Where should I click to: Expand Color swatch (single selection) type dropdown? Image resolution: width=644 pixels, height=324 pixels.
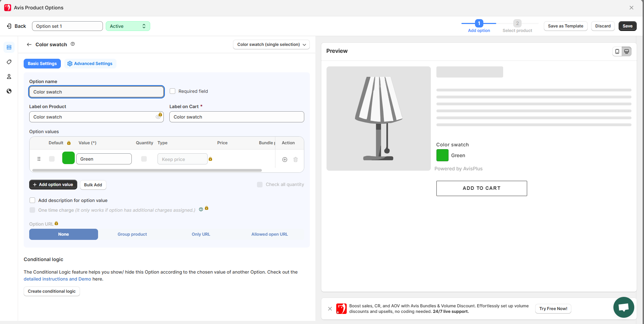pos(271,44)
